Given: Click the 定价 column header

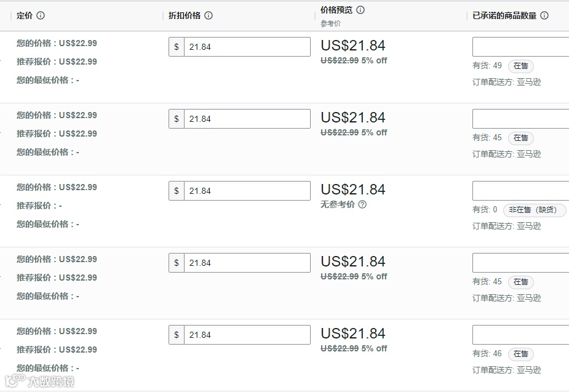Looking at the screenshot, I should (x=25, y=16).
